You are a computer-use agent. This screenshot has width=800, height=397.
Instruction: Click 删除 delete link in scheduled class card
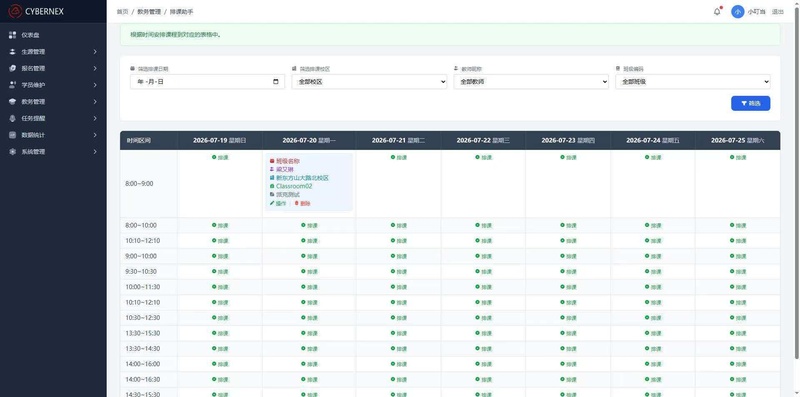tap(302, 203)
